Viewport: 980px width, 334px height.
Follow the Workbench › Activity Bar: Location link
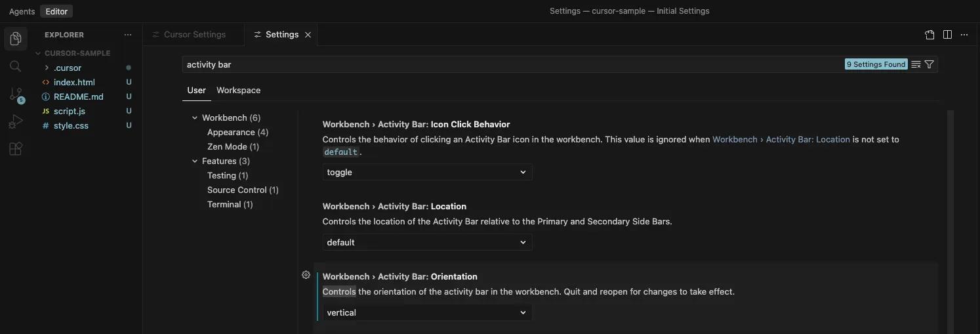click(x=781, y=140)
